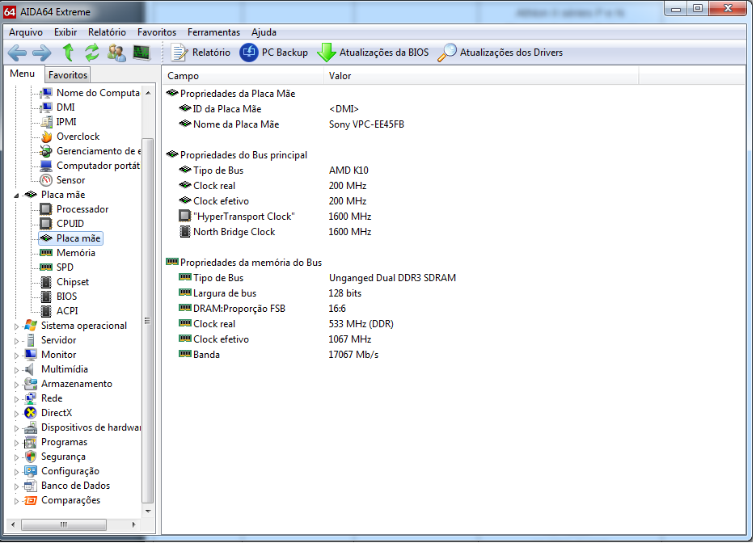Expand the Multimídia node
The image size is (756, 543).
pos(16,370)
